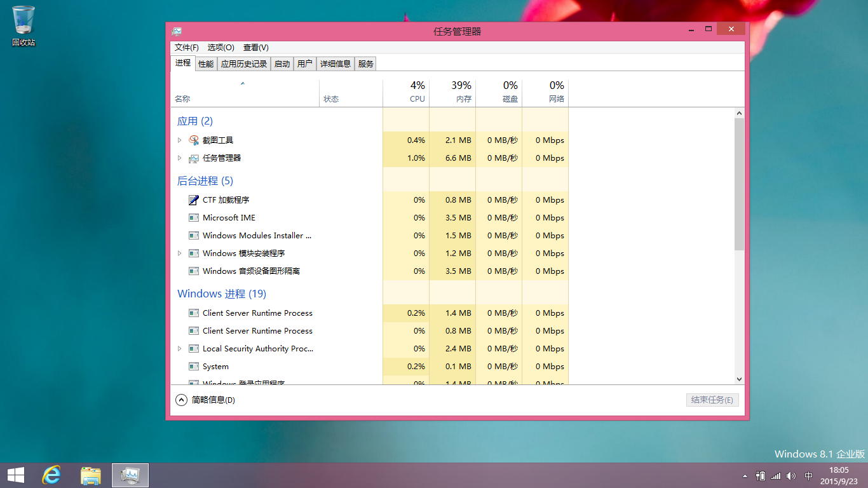The image size is (868, 488).
Task: Select the Windows 音频设备图形隔离 row name
Action: click(251, 271)
